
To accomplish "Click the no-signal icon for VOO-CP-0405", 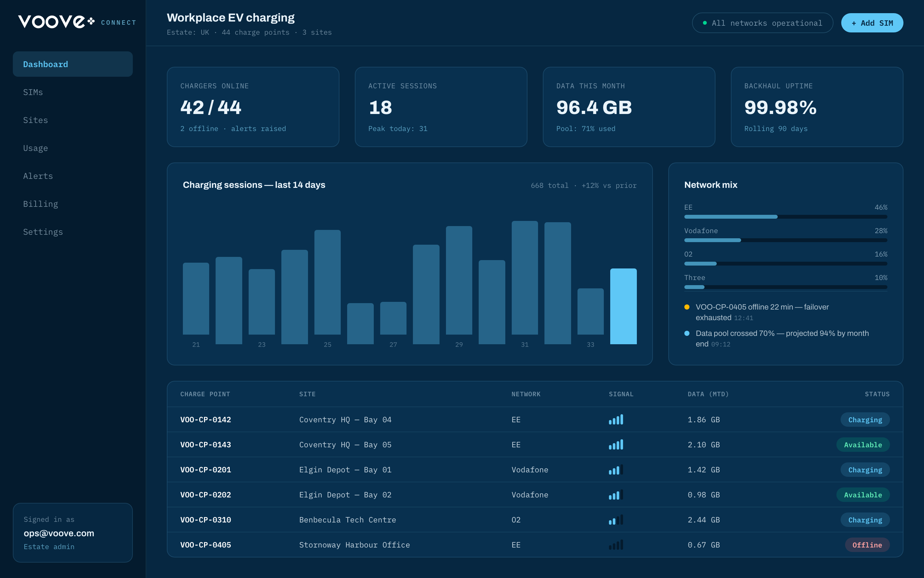I will 616,544.
